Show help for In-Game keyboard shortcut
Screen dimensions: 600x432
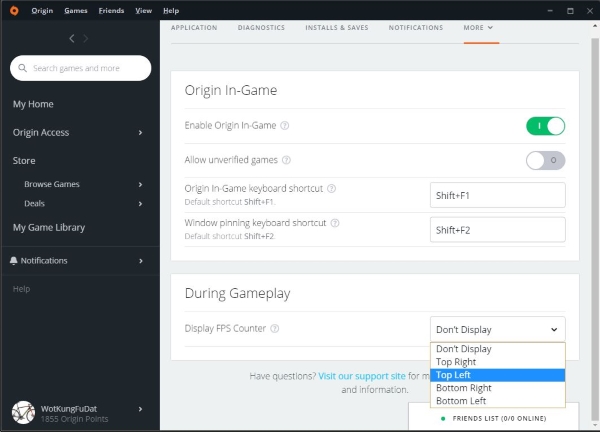332,188
